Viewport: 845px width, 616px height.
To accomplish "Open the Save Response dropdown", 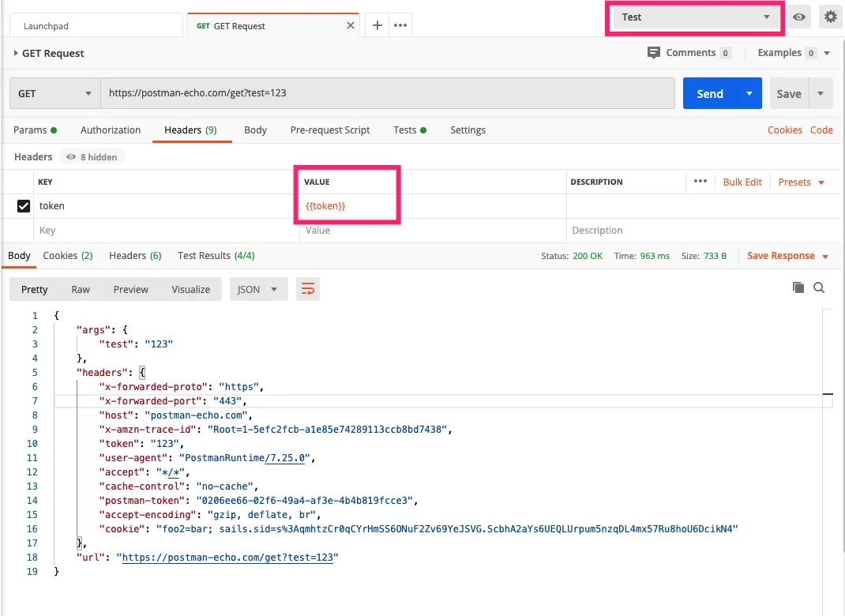I will pyautogui.click(x=787, y=256).
